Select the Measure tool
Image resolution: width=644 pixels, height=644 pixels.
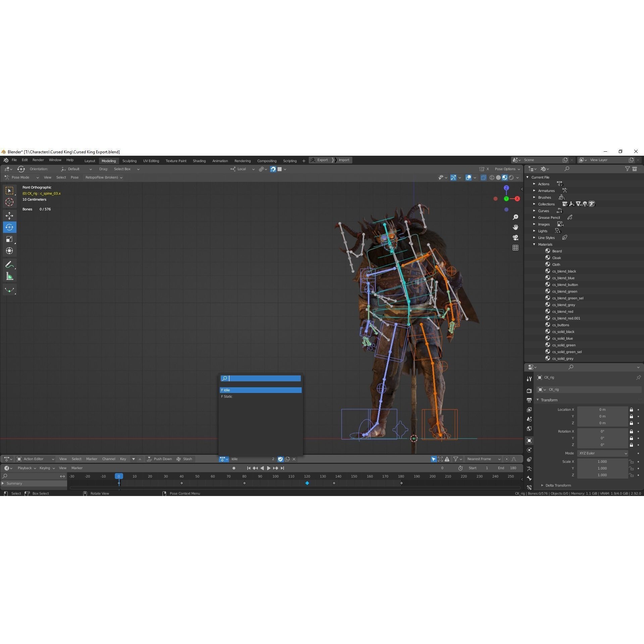point(9,276)
